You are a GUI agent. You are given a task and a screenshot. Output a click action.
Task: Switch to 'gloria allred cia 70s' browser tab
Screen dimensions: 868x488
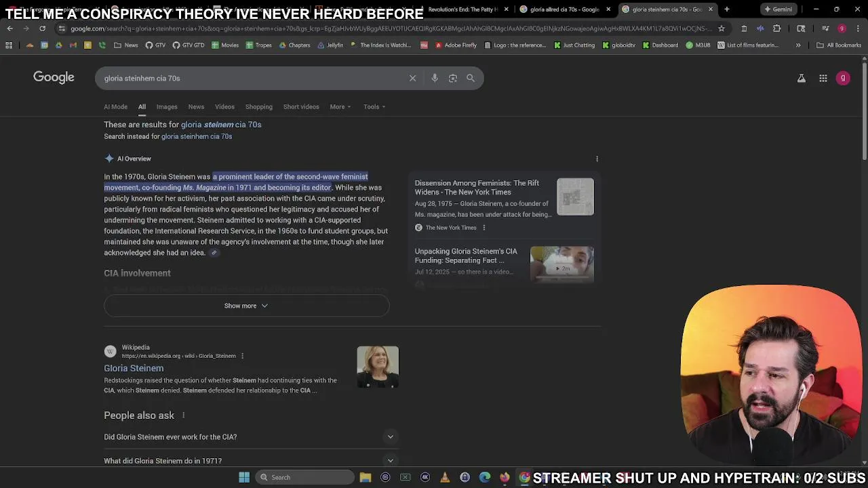click(x=565, y=9)
